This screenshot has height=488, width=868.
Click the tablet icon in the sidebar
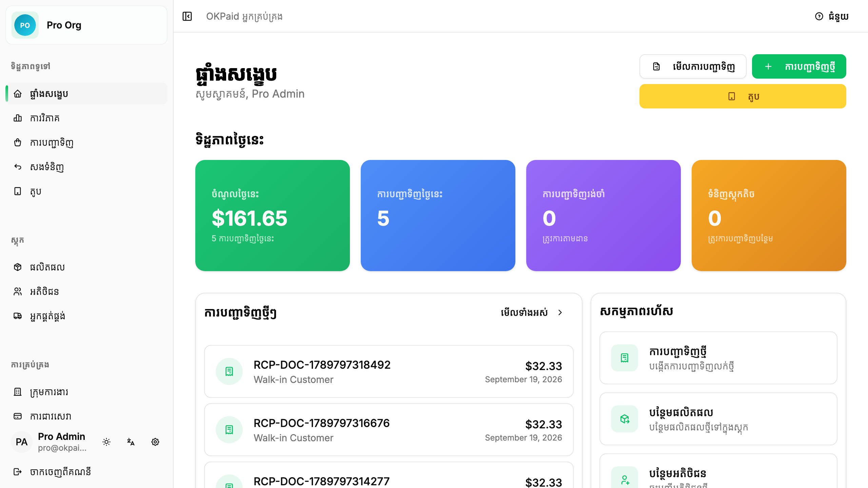pos(18,191)
